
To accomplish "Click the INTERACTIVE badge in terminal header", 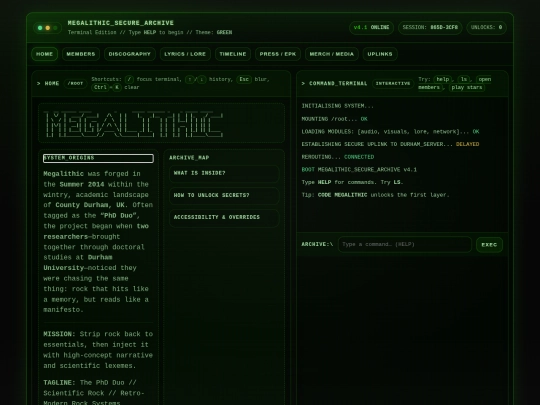I will tap(393, 83).
